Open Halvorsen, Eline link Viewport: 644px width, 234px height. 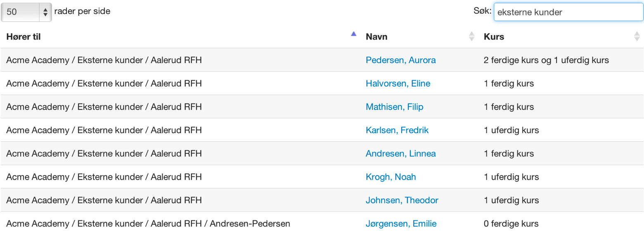[x=398, y=84]
